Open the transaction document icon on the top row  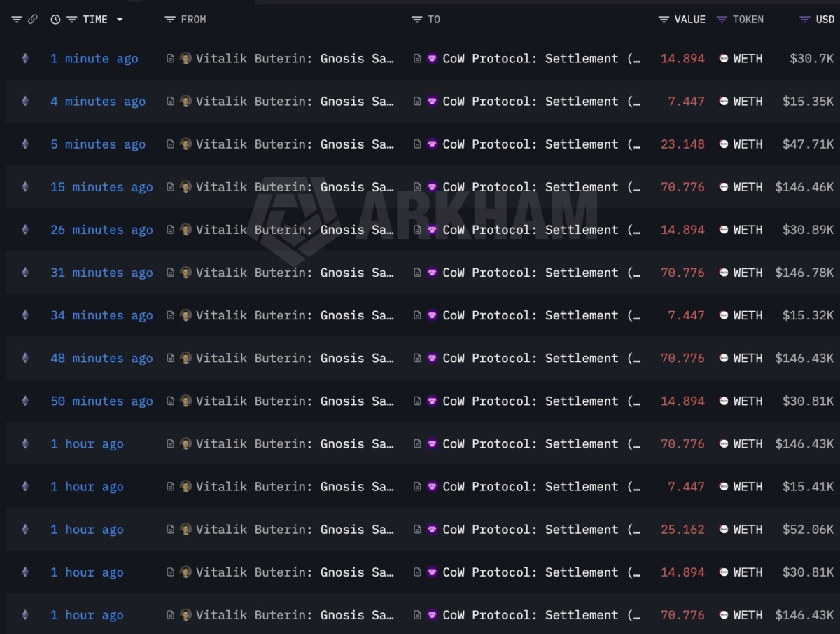click(x=169, y=59)
